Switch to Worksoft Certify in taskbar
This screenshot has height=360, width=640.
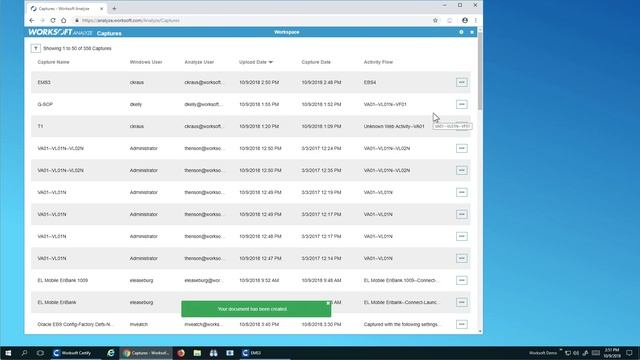72,353
